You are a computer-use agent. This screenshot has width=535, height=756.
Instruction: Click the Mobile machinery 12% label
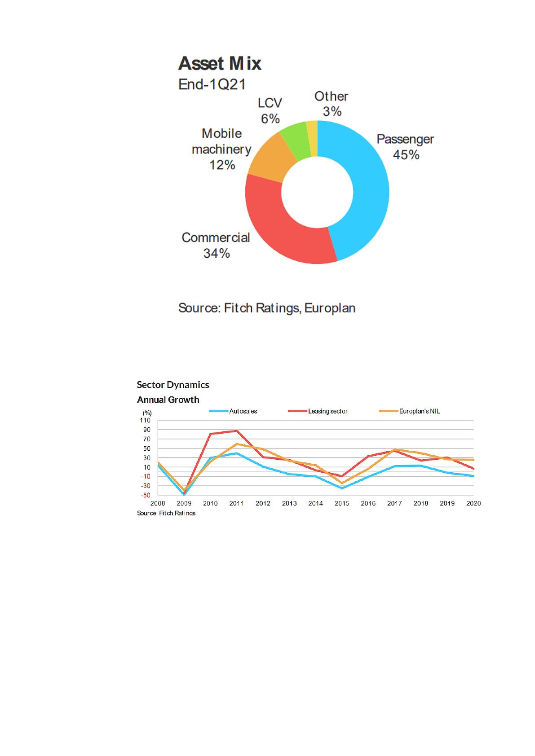tap(221, 149)
